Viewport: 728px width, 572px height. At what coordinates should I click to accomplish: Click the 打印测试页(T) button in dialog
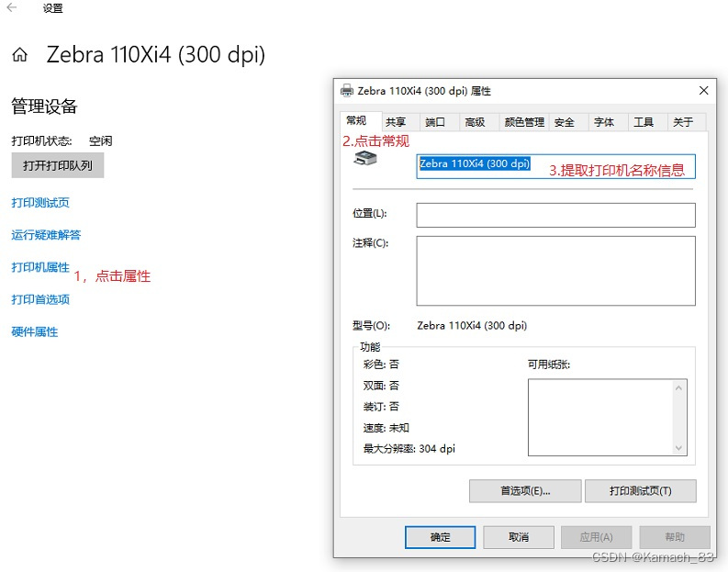[x=640, y=491]
